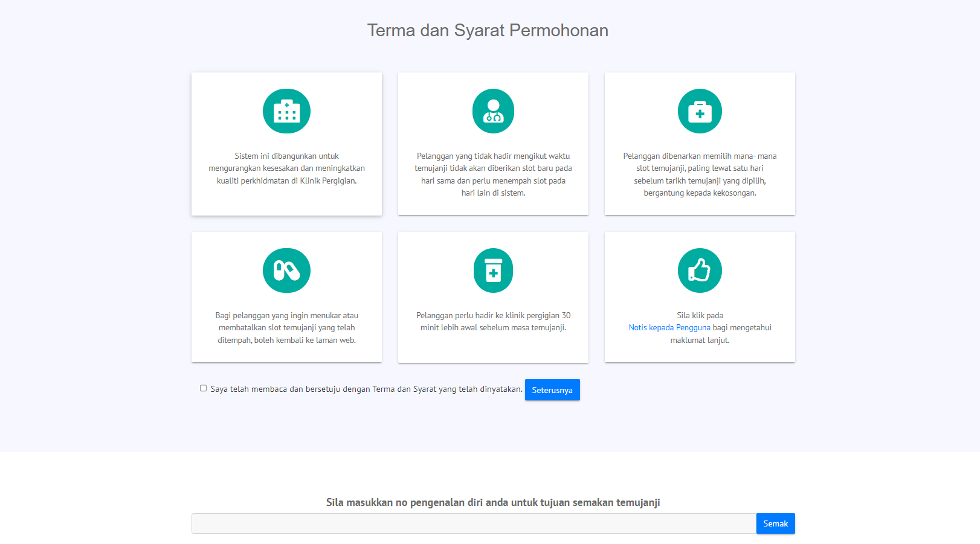Click the 'Sila klik pada' text line
Image resolution: width=980 pixels, height=544 pixels.
tap(700, 315)
